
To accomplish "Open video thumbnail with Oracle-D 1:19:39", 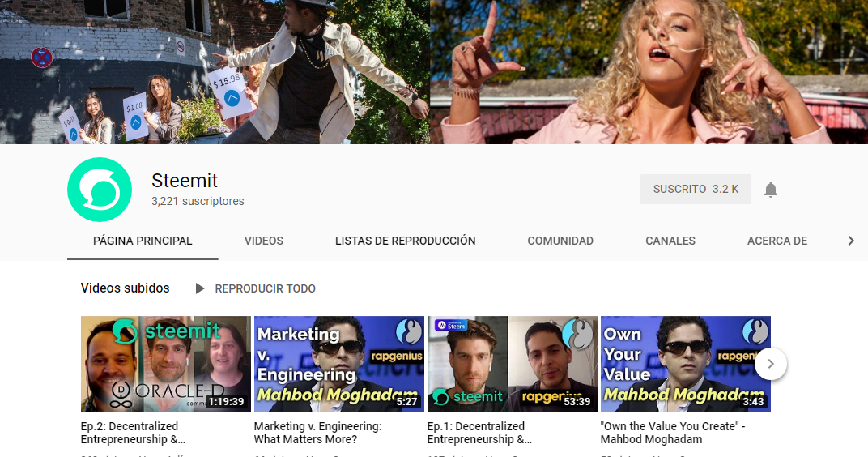I will tap(165, 363).
